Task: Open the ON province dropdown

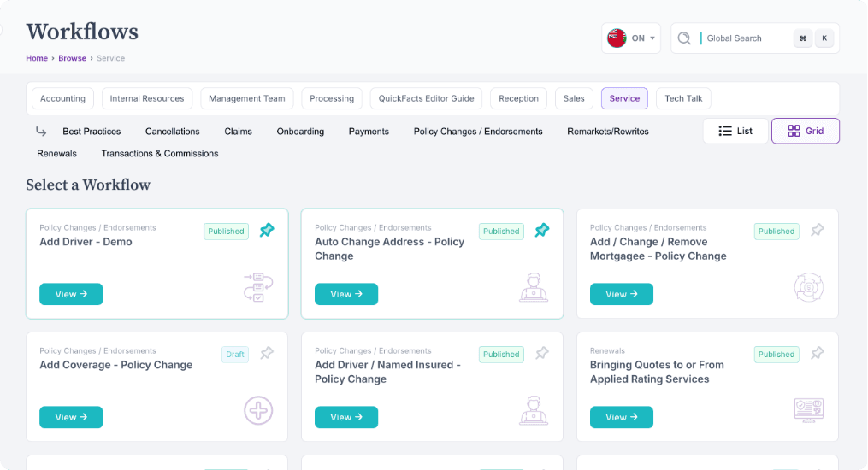Action: click(631, 38)
